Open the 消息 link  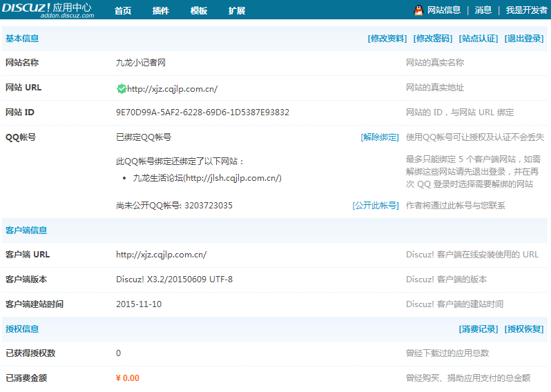(483, 10)
